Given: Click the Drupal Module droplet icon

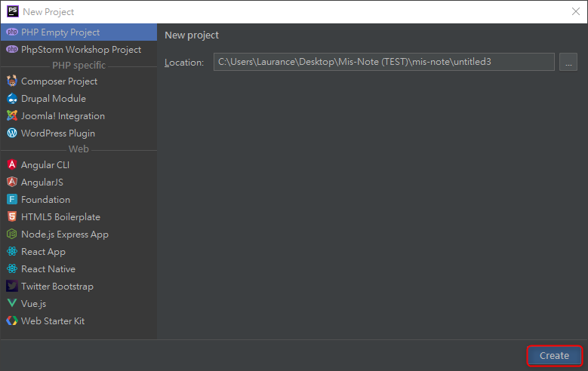Looking at the screenshot, I should 12,98.
